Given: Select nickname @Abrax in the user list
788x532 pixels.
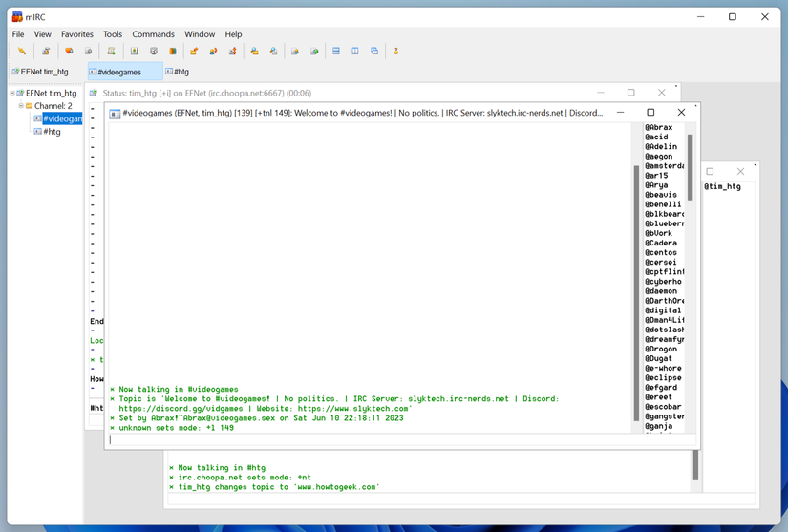Looking at the screenshot, I should tap(659, 127).
